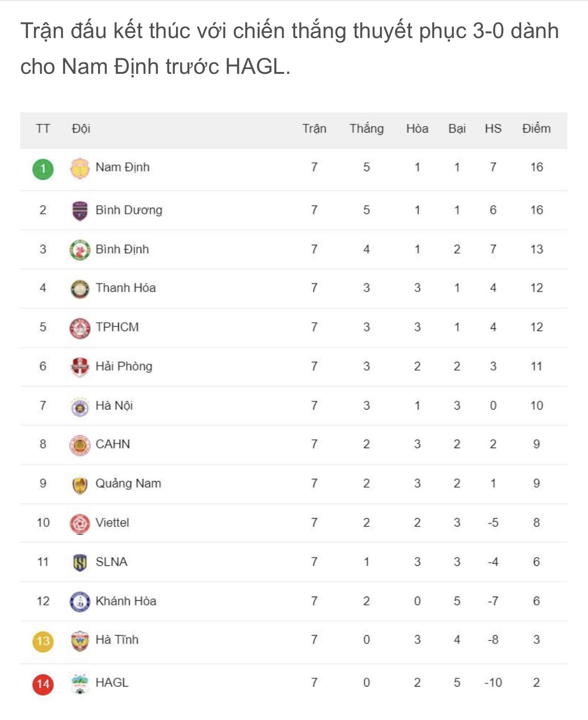Click the Hải Phòng club crest
Viewport: 588px width, 720px height.
pyautogui.click(x=80, y=367)
